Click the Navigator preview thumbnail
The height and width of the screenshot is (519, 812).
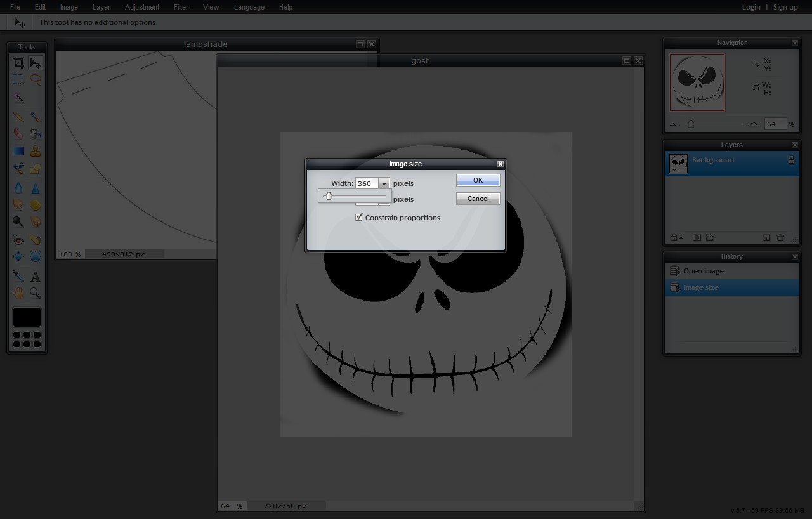(697, 82)
